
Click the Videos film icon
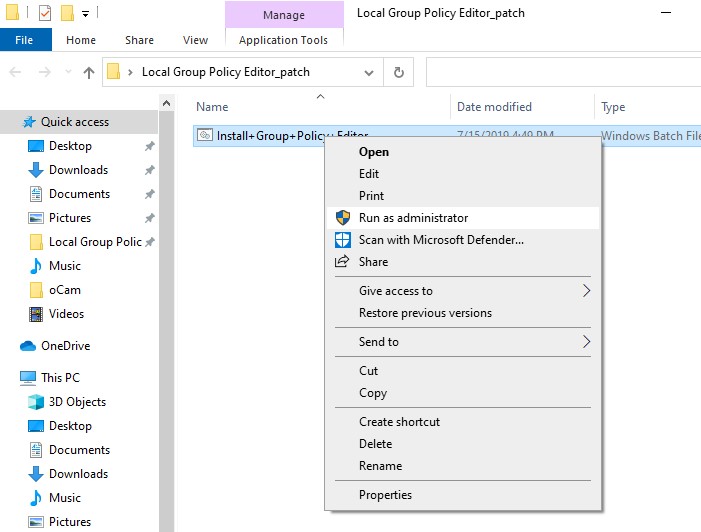(x=36, y=314)
